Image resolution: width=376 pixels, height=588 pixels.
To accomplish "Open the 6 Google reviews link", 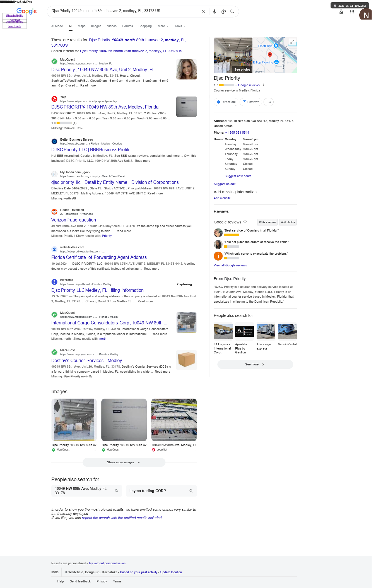I will coord(247,85).
